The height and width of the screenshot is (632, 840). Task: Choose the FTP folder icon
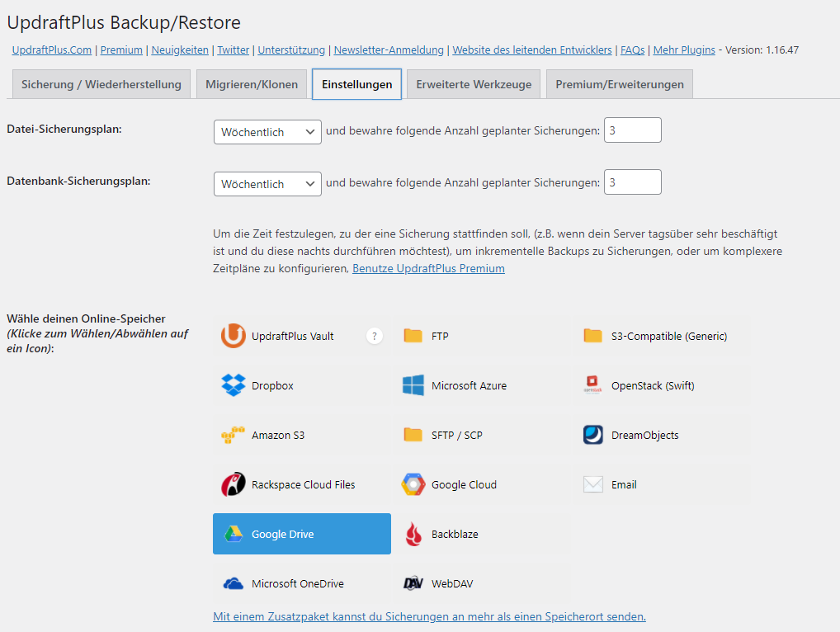click(413, 336)
